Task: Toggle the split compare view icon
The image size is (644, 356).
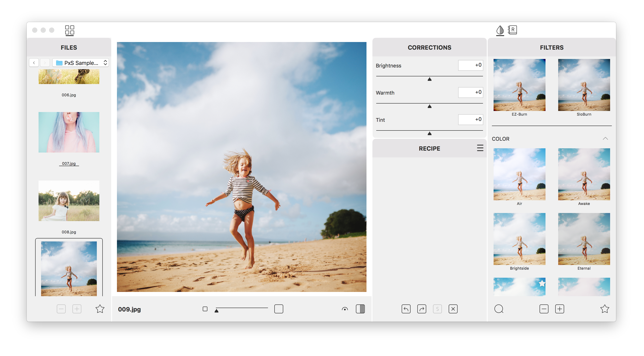Action: tap(360, 309)
